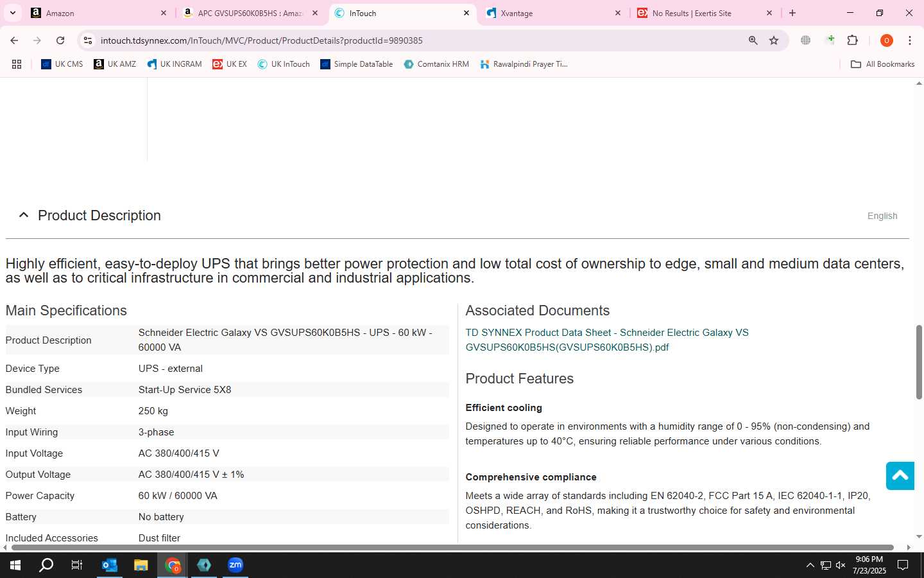Screen dimensions: 924x578
Task: Open the Rawalpindi Prayer Ti… bookmark
Action: tap(524, 64)
